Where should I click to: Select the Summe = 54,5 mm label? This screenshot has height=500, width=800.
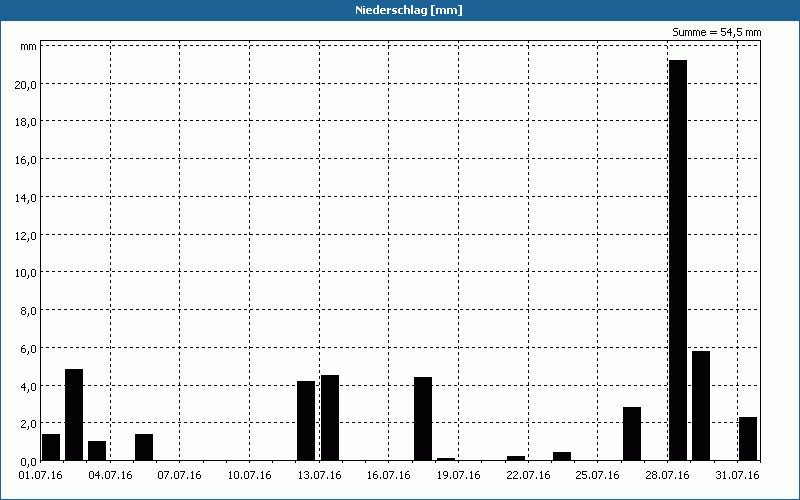click(x=716, y=32)
